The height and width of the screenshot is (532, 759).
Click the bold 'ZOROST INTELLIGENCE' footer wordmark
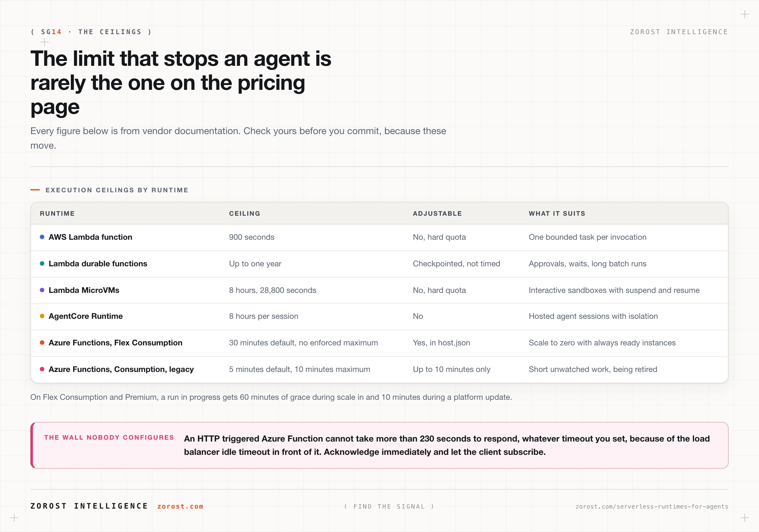[x=89, y=506]
